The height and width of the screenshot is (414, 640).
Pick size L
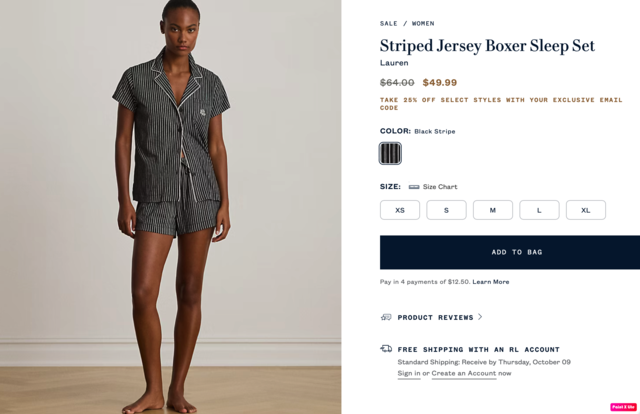click(x=539, y=210)
